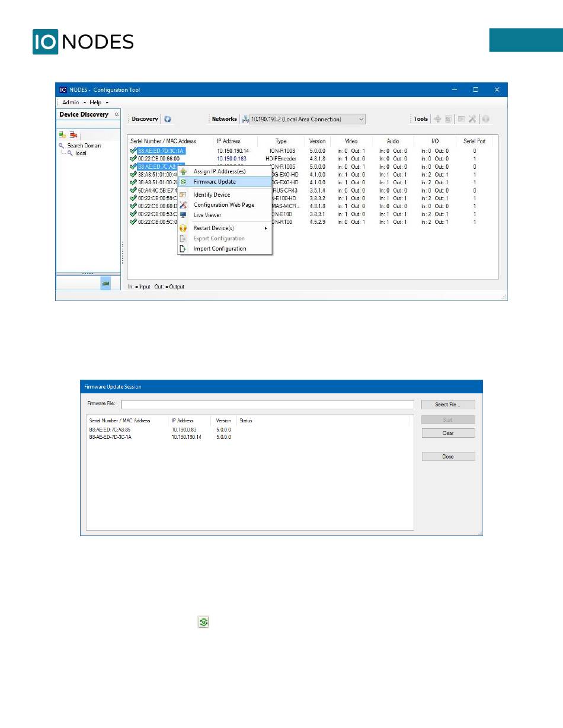This screenshot has width=563, height=728.
Task: Click the Firmware Update icon in the context menu
Action: coord(183,182)
